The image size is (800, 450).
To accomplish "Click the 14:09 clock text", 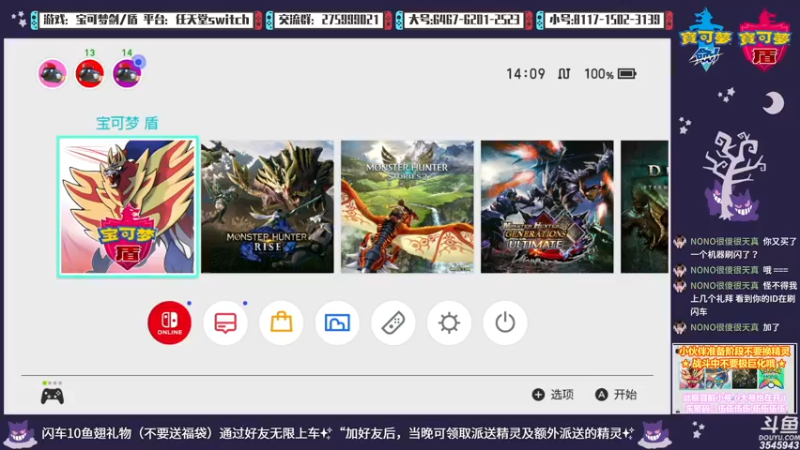I will [x=526, y=74].
